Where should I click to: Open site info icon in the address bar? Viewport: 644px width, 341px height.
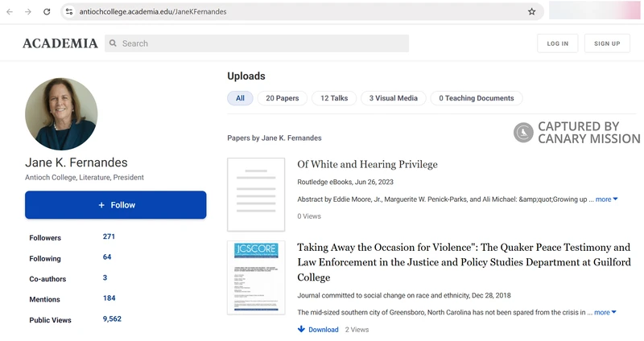(x=69, y=12)
